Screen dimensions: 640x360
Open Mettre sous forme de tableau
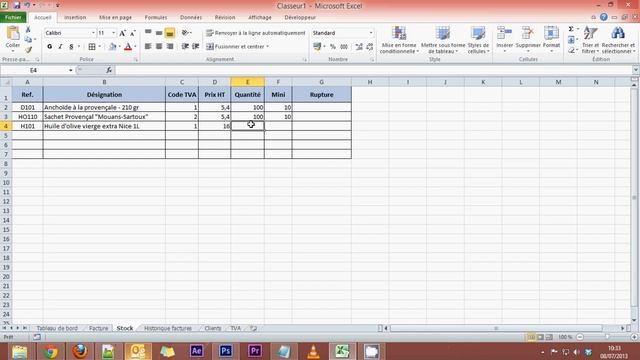pyautogui.click(x=443, y=40)
